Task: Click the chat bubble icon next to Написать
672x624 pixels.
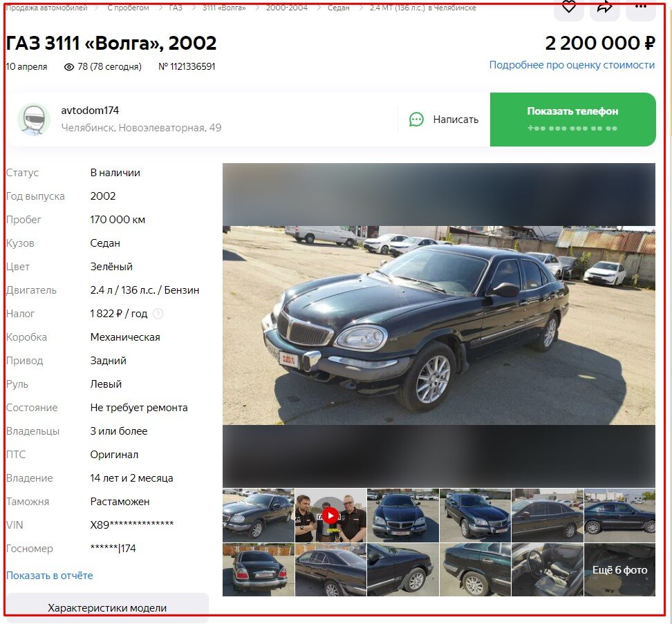Action: point(416,120)
